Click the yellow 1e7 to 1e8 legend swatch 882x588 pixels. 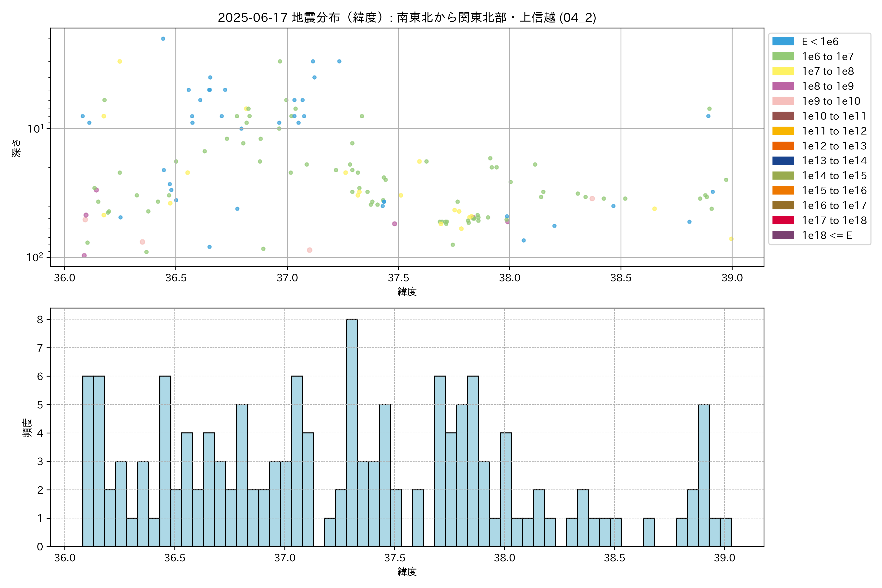(x=783, y=71)
